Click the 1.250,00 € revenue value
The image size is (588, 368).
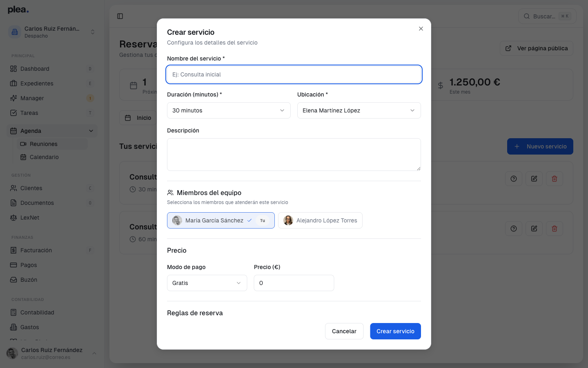click(x=475, y=82)
